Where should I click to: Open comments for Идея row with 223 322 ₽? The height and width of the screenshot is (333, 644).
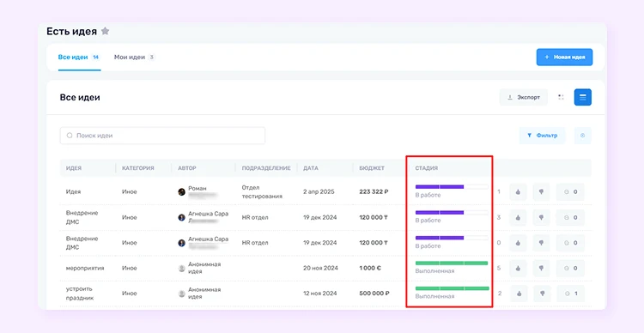click(x=570, y=191)
